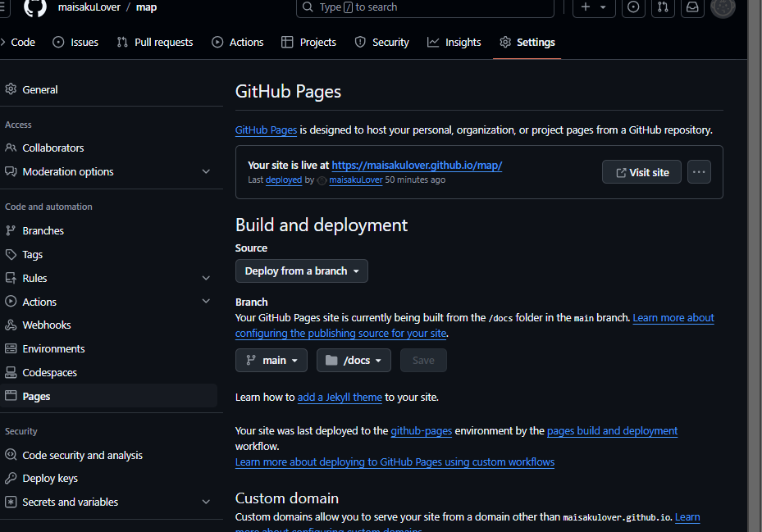Click the 'deployed' link
This screenshot has width=762, height=532.
[284, 180]
